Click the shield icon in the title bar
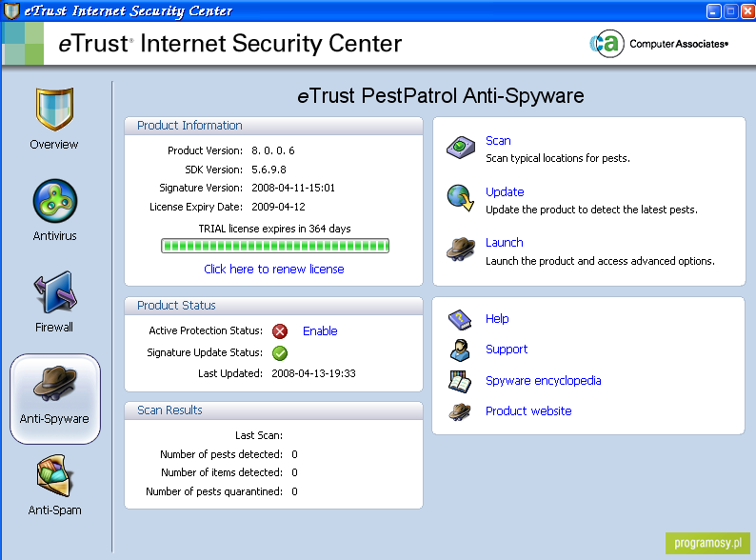This screenshot has height=560, width=756. click(11, 10)
